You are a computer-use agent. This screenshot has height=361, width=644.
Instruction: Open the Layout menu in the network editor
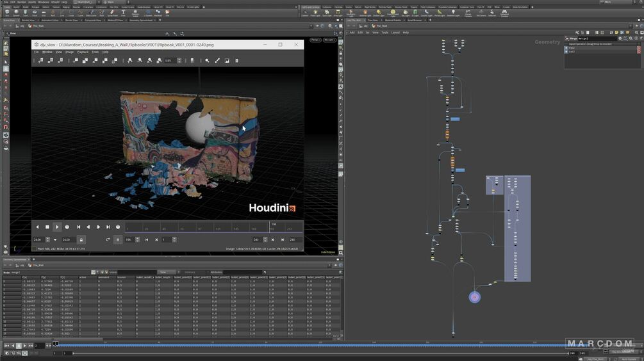click(x=395, y=33)
